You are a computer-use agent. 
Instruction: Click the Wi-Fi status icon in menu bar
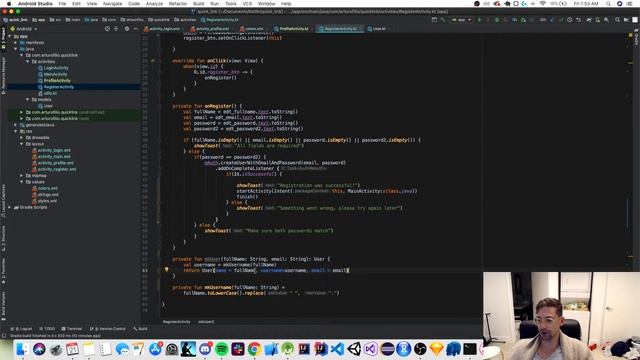click(542, 3)
